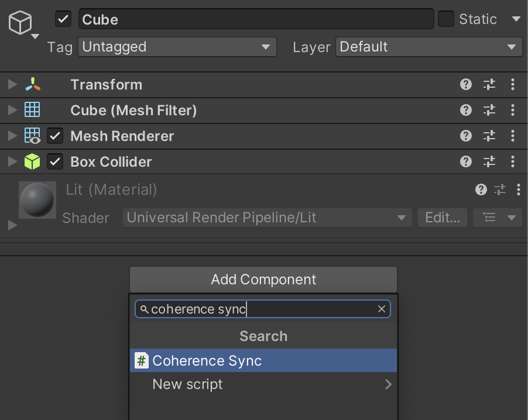Open Box Collider preset sliders icon
This screenshot has height=420, width=528.
click(489, 162)
